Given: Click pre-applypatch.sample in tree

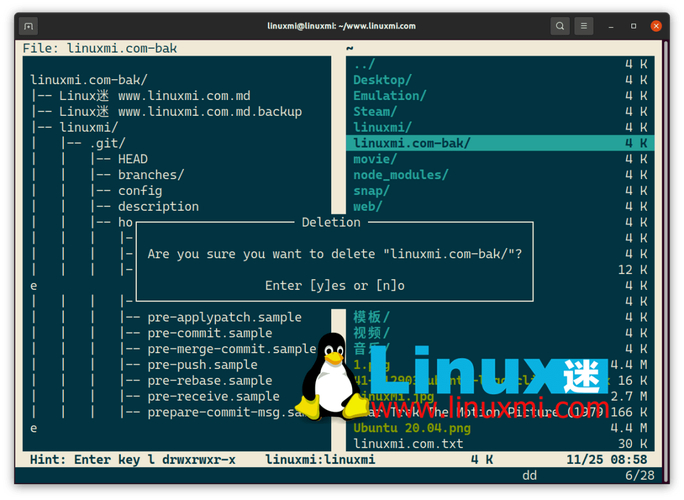Looking at the screenshot, I should pos(224,317).
